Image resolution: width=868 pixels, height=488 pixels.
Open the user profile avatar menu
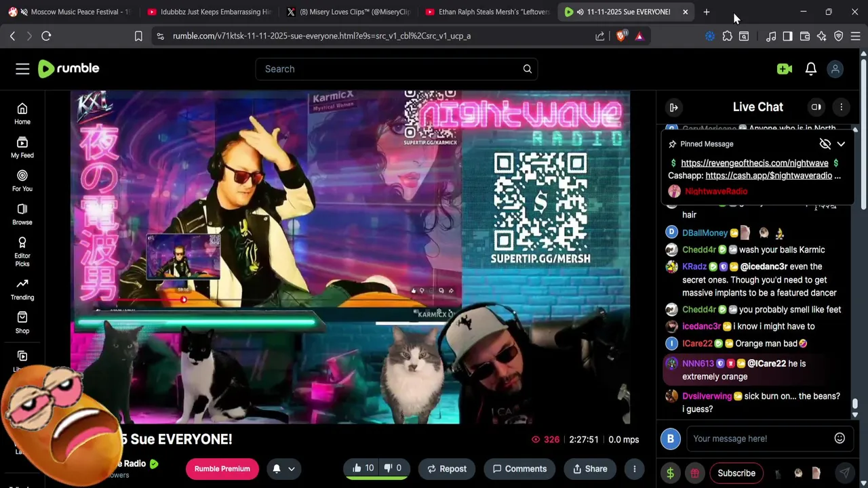835,68
